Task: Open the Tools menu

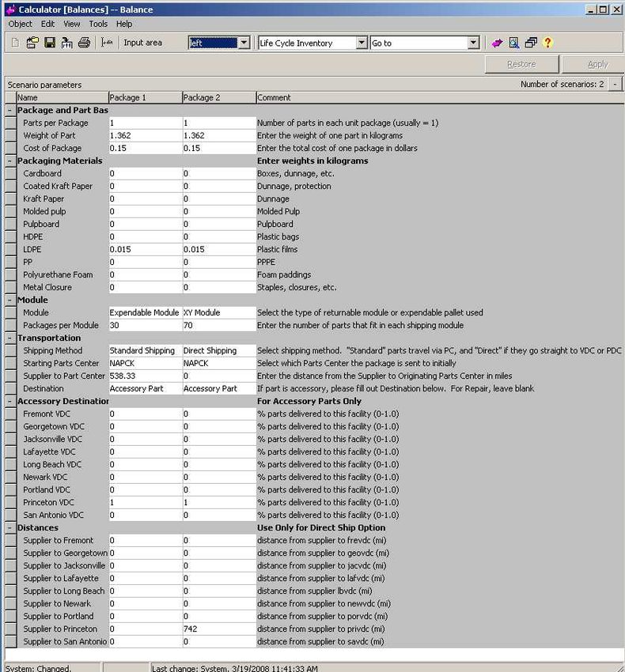Action: pyautogui.click(x=98, y=24)
